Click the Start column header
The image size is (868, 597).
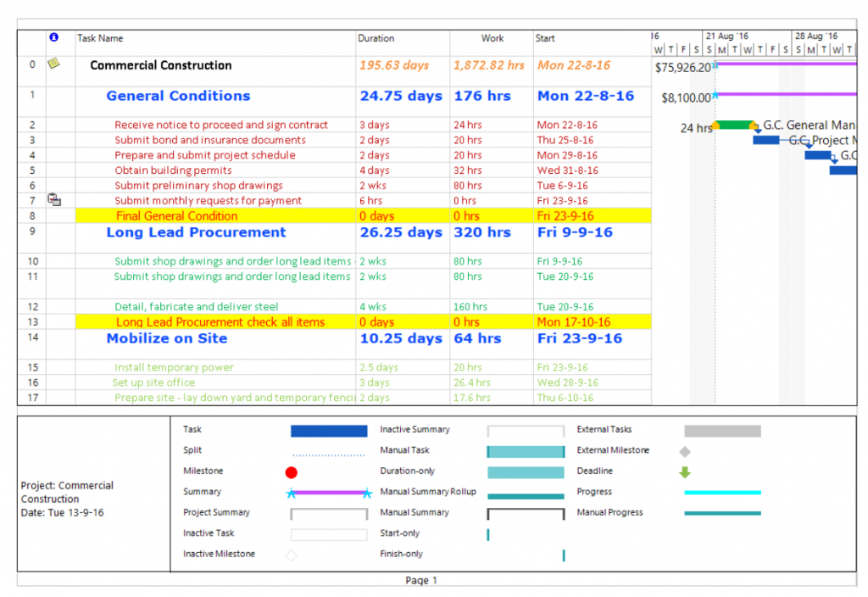coord(545,38)
